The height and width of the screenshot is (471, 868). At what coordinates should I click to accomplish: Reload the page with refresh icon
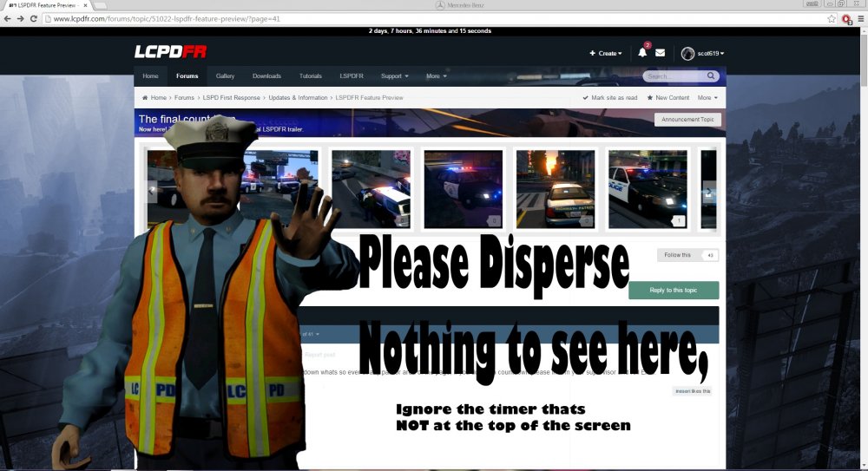(33, 19)
